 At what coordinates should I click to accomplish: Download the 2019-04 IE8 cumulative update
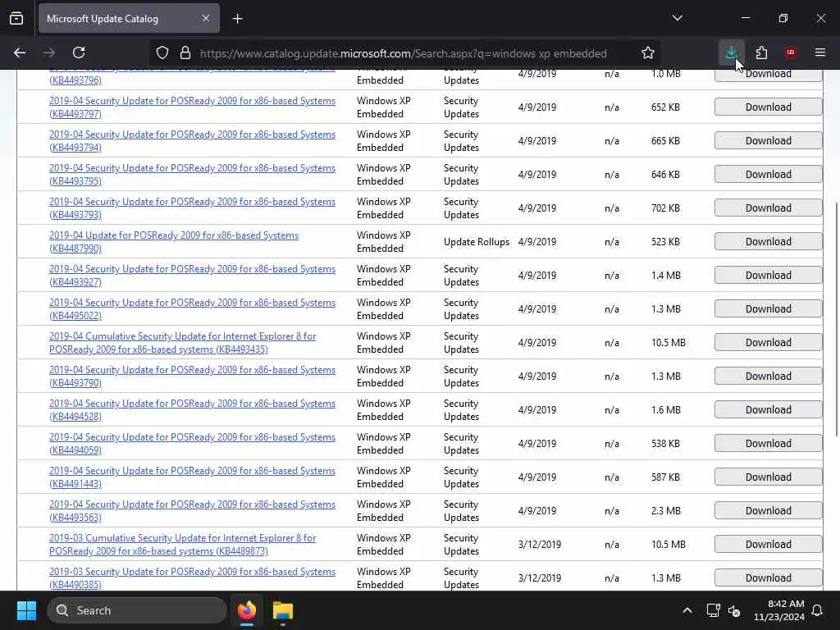pyautogui.click(x=768, y=343)
